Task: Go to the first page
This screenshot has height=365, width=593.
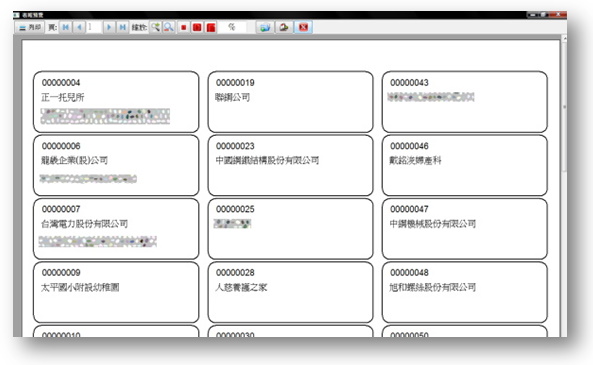Action: (x=66, y=27)
